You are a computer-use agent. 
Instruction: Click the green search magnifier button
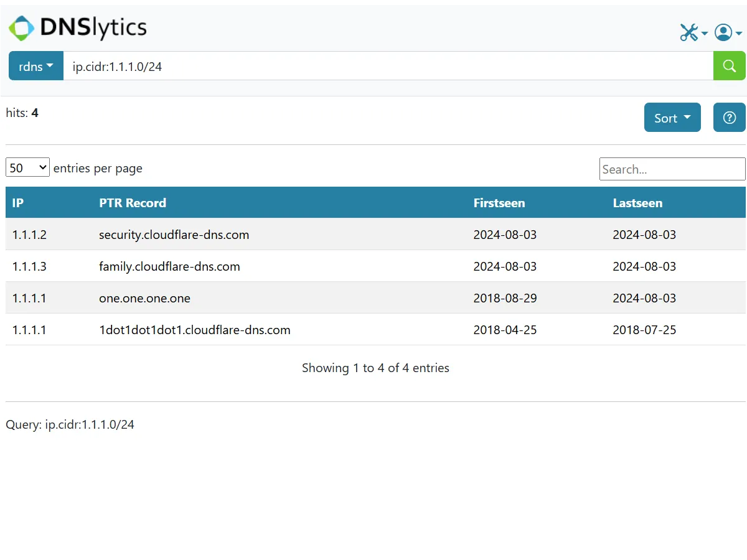(729, 66)
